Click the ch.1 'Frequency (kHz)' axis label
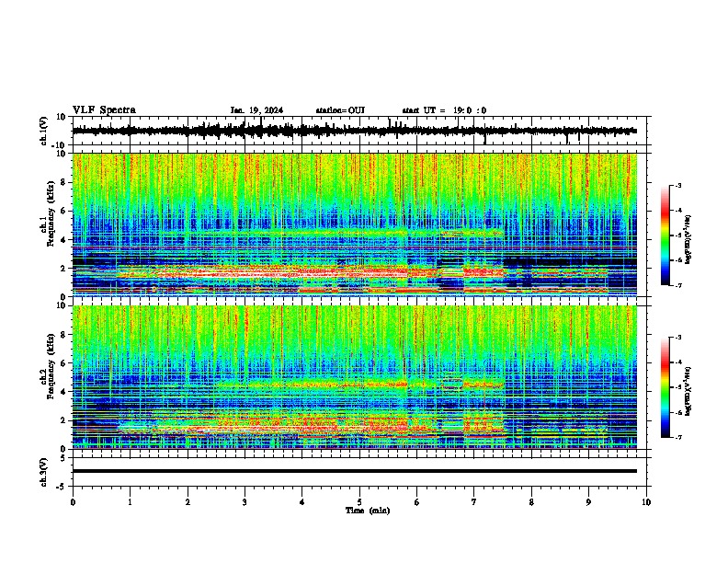Image resolution: width=728 pixels, height=563 pixels. tap(51, 214)
